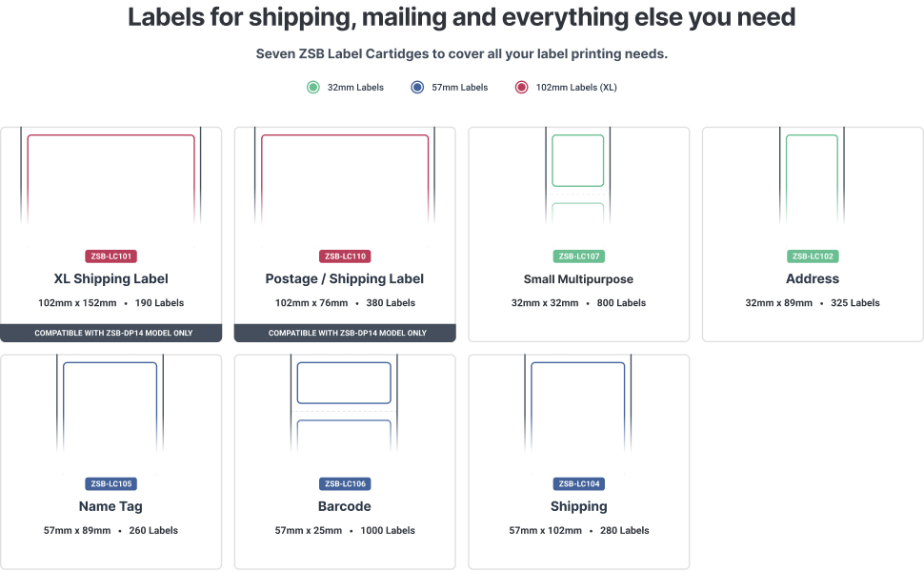The width and height of the screenshot is (924, 572).
Task: Click the ZSB-LC104 blue badge
Action: point(578,484)
